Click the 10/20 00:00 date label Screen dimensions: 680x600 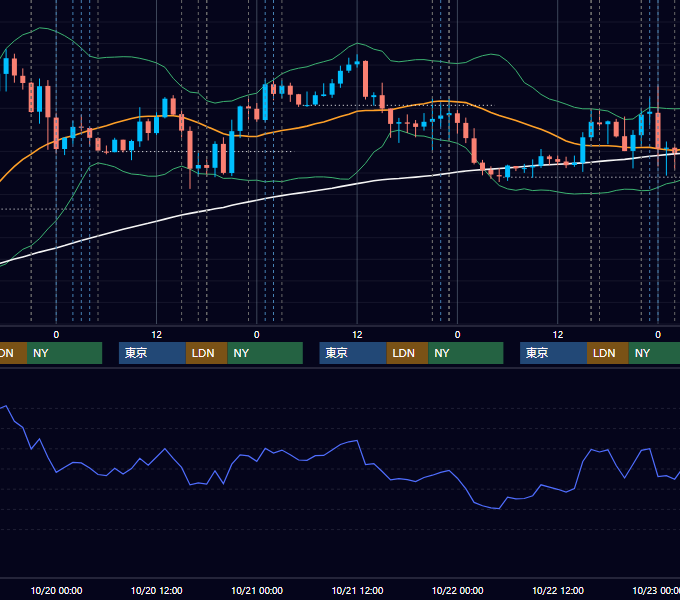56,590
